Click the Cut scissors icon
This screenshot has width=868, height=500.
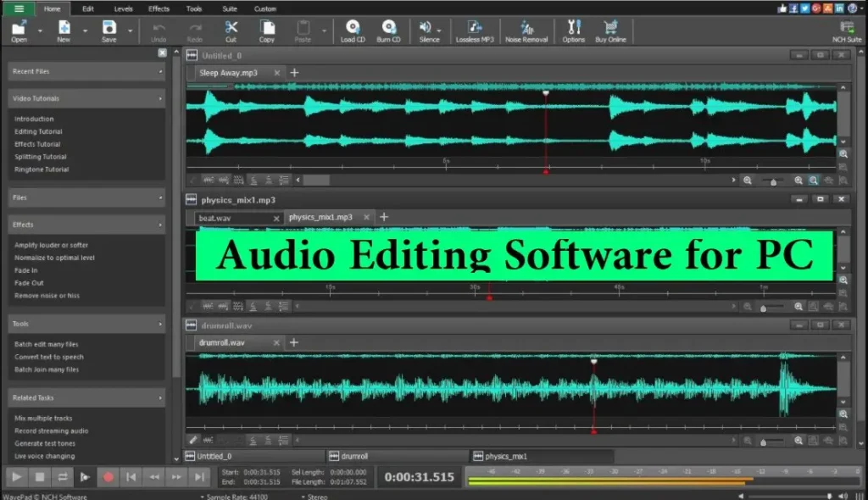tap(231, 28)
